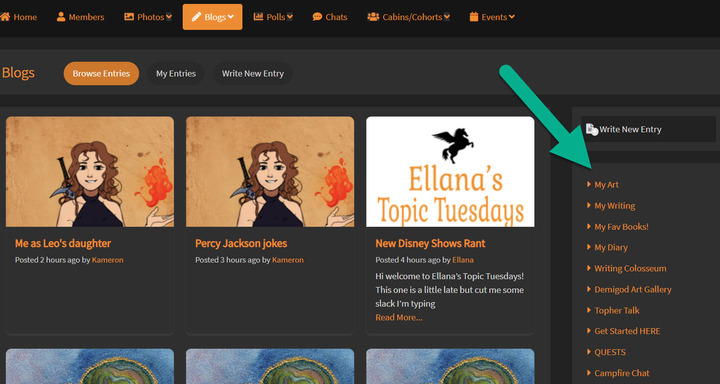The width and height of the screenshot is (720, 384).
Task: Expand the Photos dropdown arrow
Action: 169,17
